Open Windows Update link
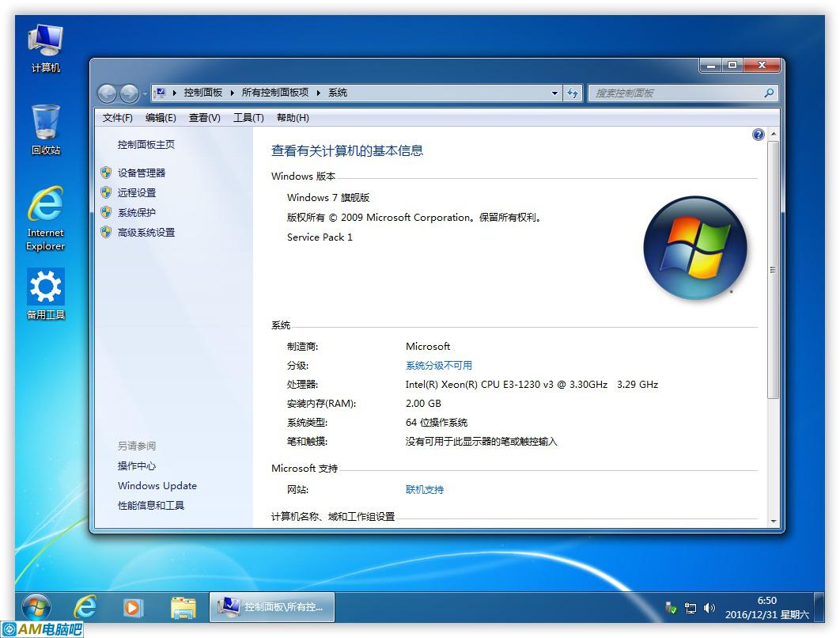This screenshot has width=840, height=638. [x=157, y=486]
